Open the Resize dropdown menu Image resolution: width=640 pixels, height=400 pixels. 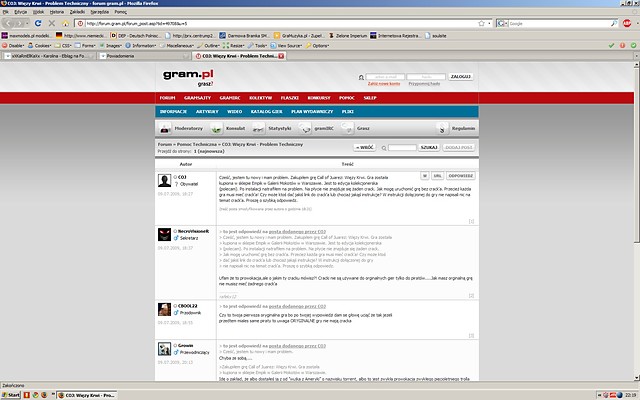click(234, 46)
